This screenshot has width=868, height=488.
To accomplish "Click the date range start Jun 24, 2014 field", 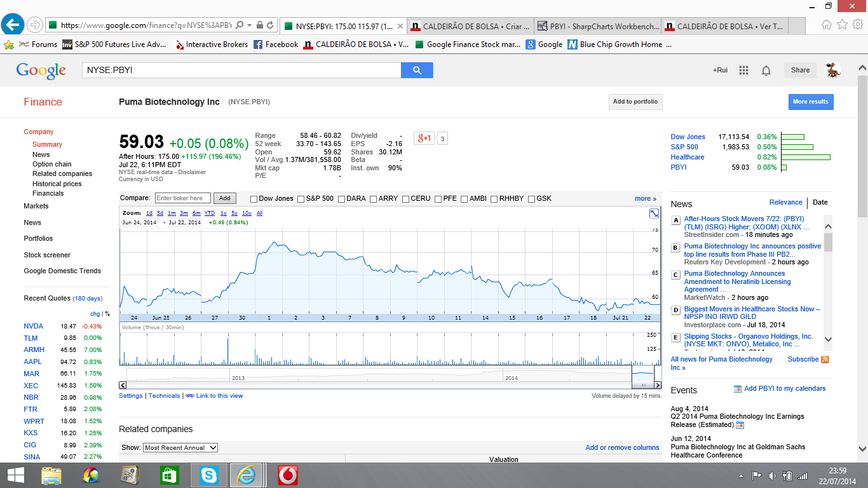I will (139, 222).
